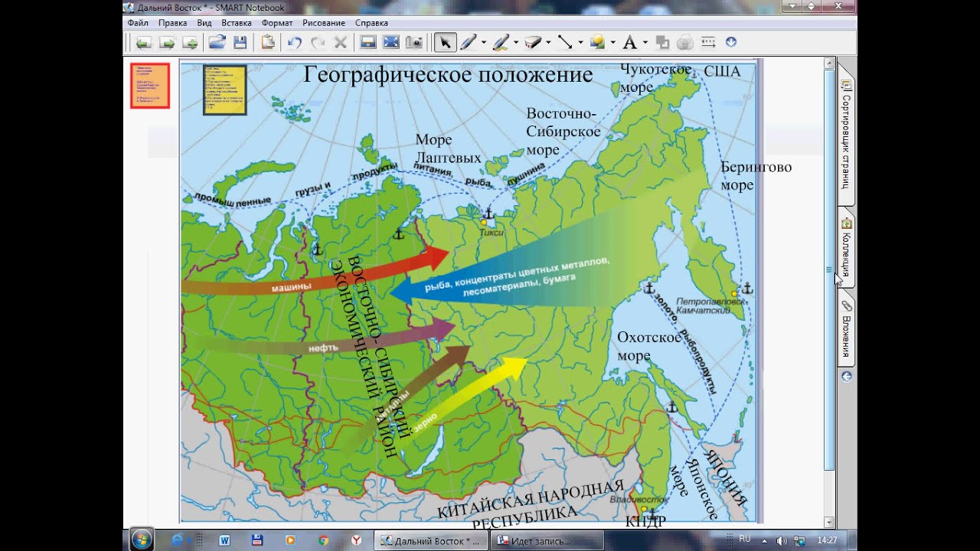The image size is (980, 551).
Task: Open a file with folder icon
Action: [x=217, y=43]
